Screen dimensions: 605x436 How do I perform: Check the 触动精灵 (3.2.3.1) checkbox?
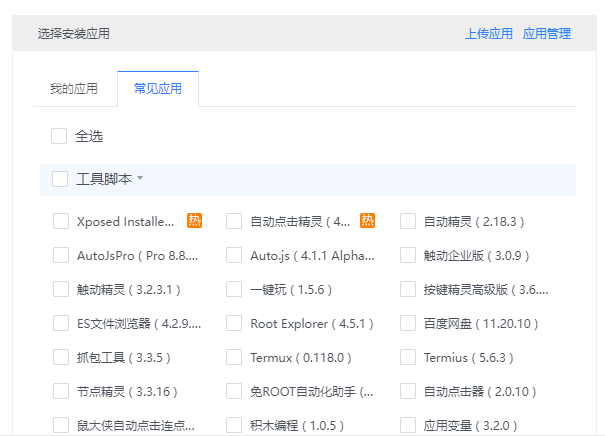(61, 289)
